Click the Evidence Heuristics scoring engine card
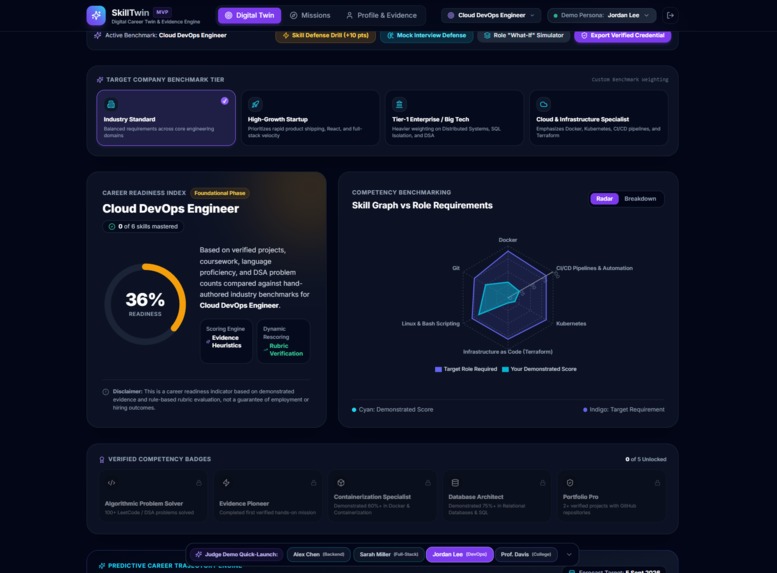 (x=226, y=341)
